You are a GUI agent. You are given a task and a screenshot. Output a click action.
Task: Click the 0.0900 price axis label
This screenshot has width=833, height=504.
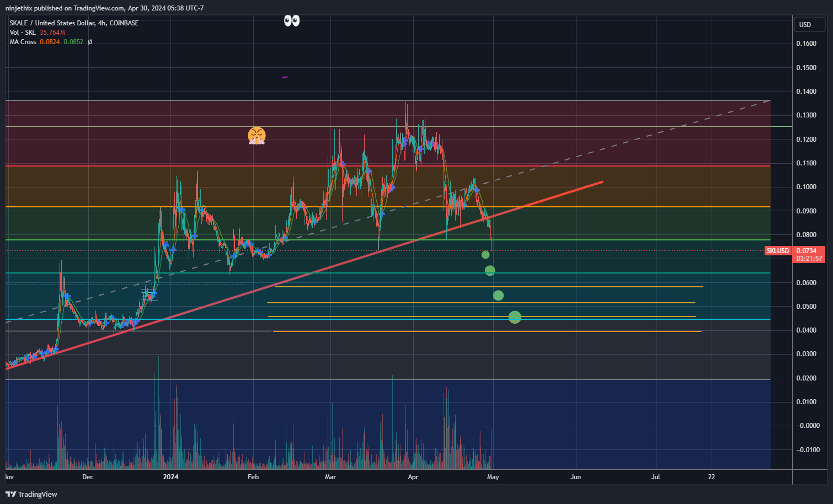[x=806, y=211]
